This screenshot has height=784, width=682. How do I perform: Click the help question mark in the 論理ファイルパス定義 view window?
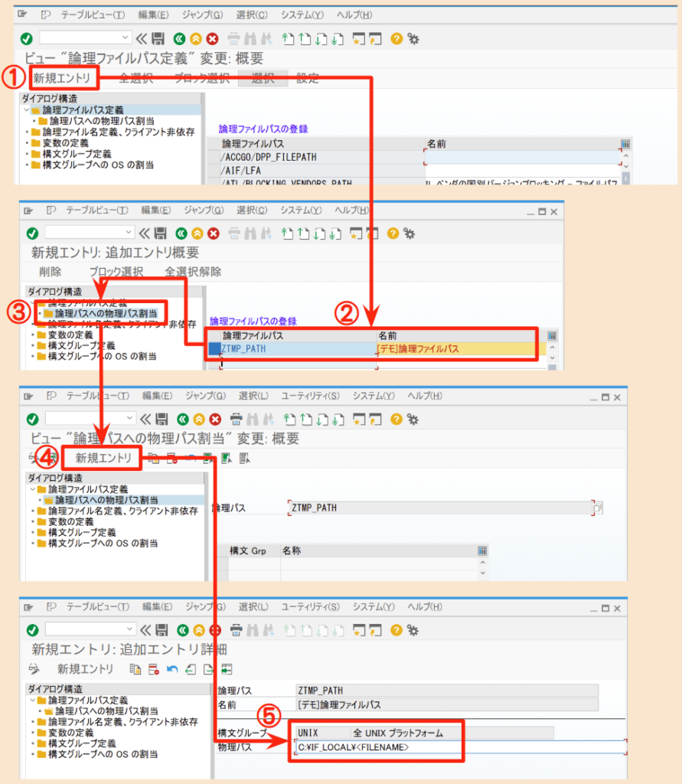tap(396, 38)
